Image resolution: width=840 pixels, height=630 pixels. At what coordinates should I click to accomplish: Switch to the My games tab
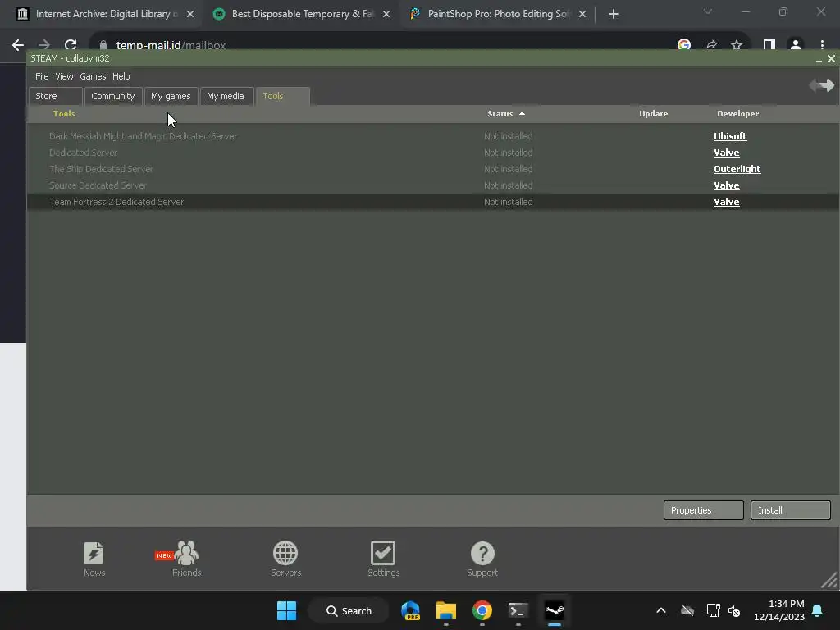(171, 96)
